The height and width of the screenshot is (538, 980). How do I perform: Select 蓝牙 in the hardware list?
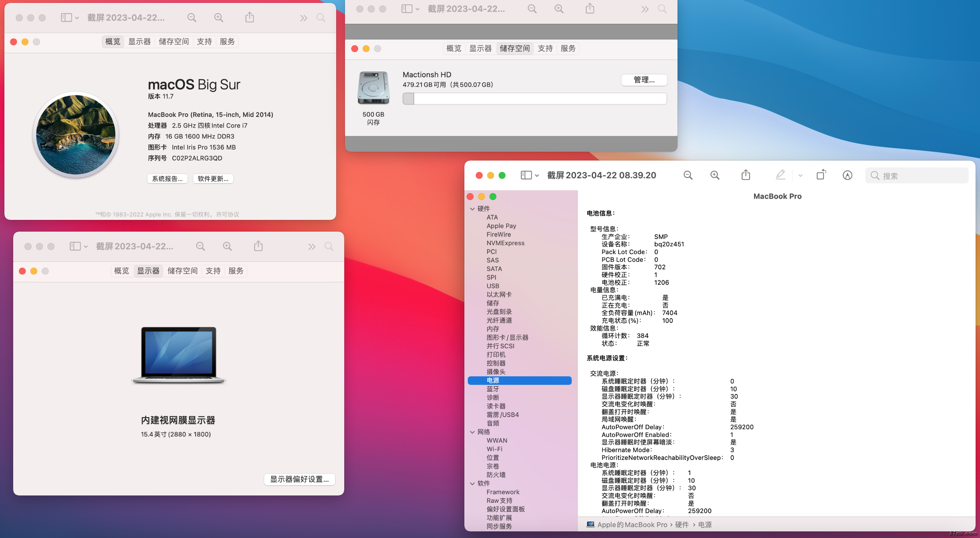(x=493, y=389)
